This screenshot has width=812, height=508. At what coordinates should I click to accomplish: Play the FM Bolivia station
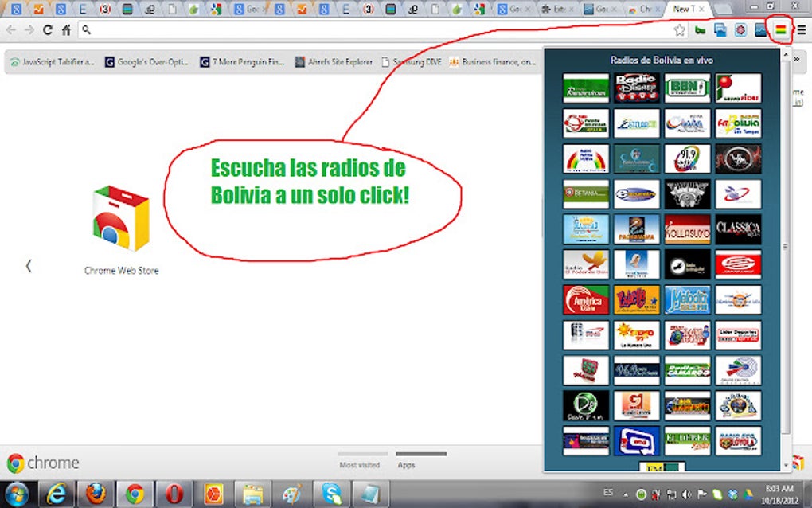pos(738,123)
